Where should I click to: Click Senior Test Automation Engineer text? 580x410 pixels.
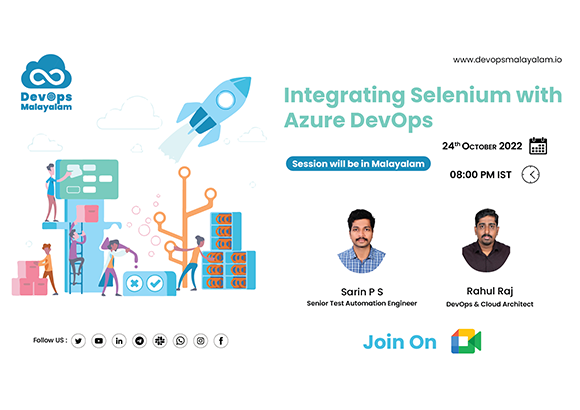pyautogui.click(x=362, y=303)
